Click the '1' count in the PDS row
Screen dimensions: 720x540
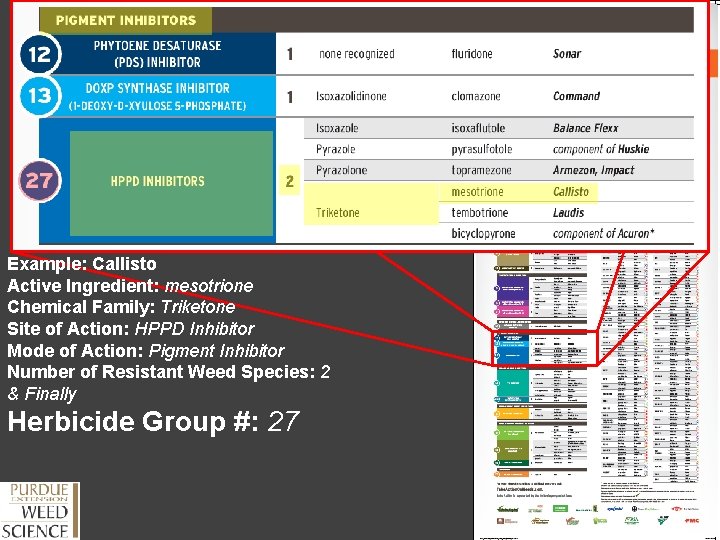tap(290, 54)
